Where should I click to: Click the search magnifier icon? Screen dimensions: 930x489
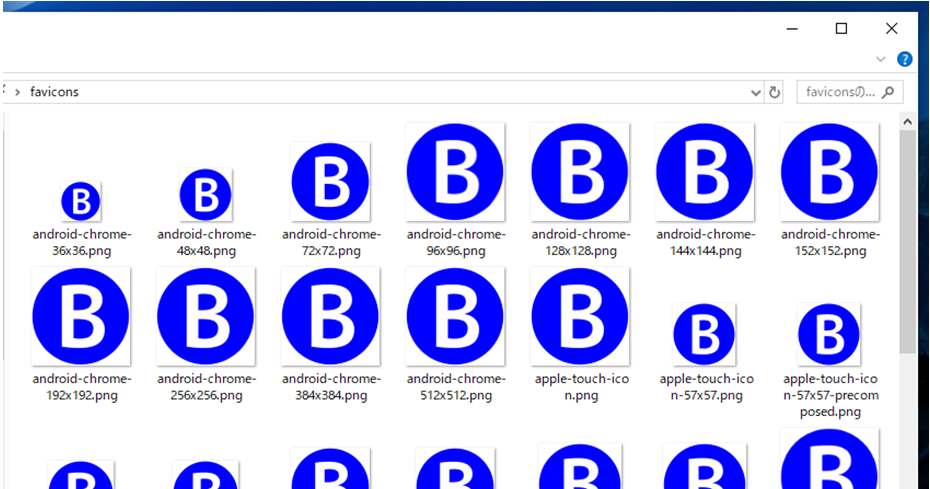point(888,92)
